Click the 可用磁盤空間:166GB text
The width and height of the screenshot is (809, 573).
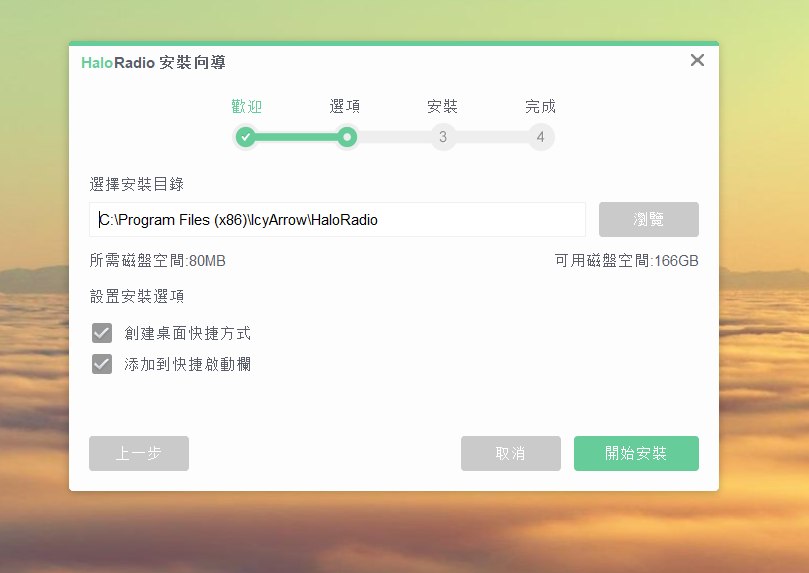pyautogui.click(x=626, y=261)
